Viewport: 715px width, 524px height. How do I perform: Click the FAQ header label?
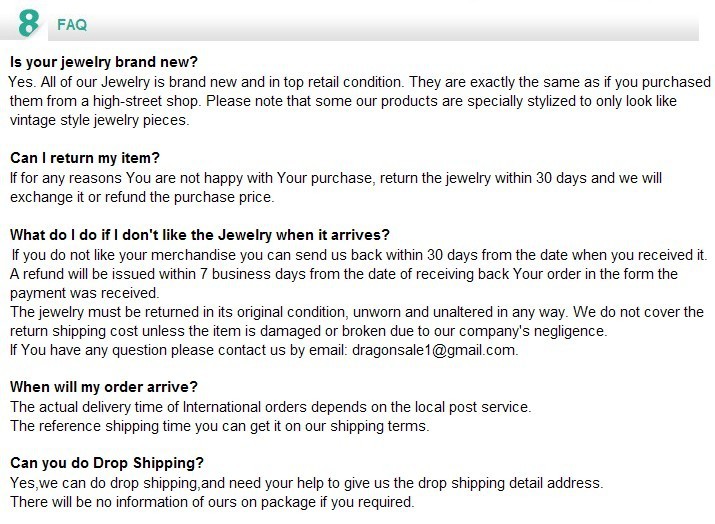(x=72, y=24)
